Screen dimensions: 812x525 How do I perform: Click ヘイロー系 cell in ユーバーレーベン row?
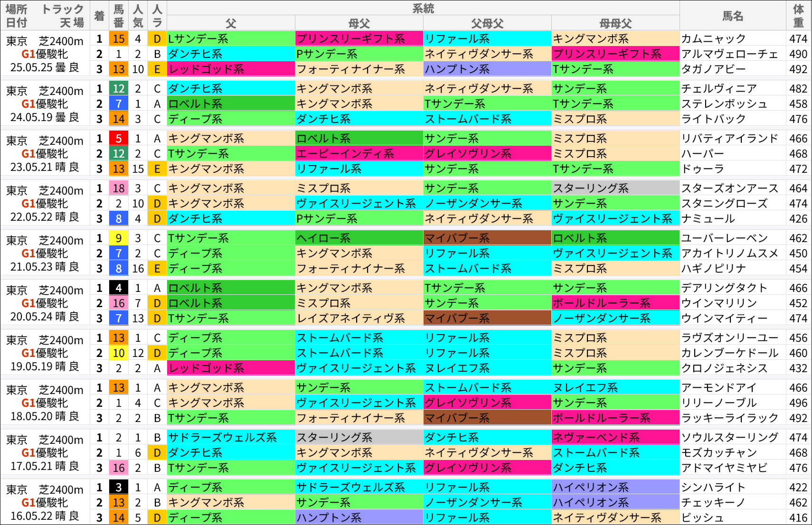pos(359,238)
